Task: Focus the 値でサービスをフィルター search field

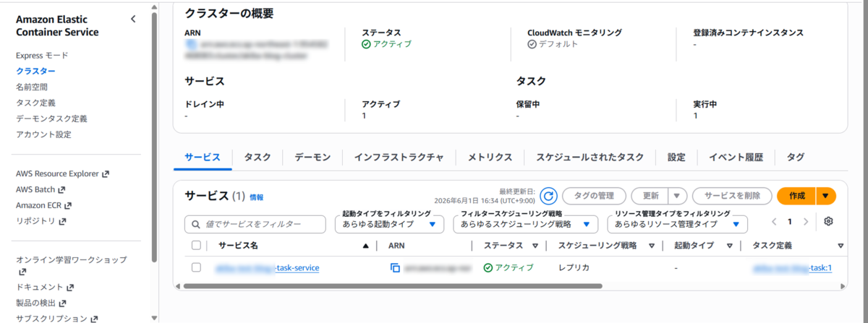Action: pos(255,225)
